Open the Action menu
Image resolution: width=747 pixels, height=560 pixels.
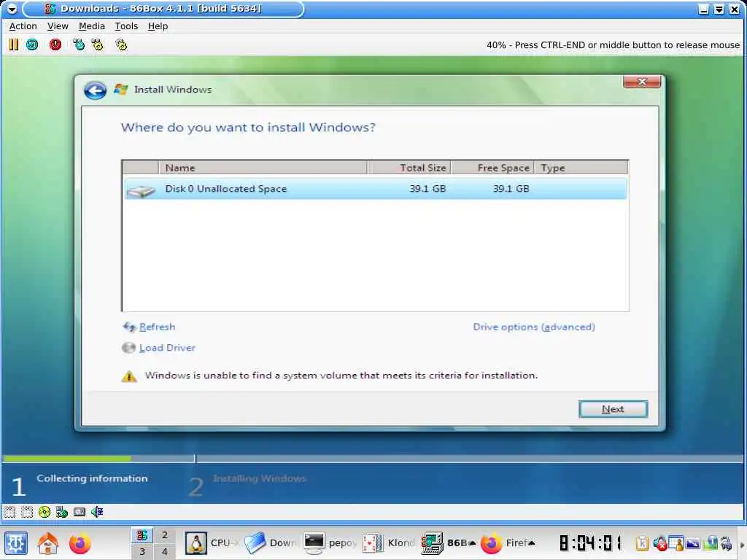[23, 26]
